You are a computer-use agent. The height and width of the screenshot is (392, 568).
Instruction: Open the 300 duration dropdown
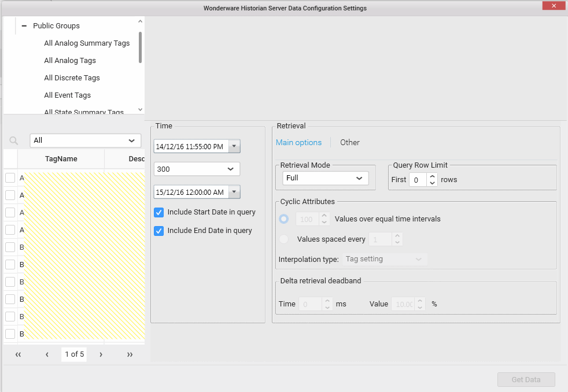point(197,169)
